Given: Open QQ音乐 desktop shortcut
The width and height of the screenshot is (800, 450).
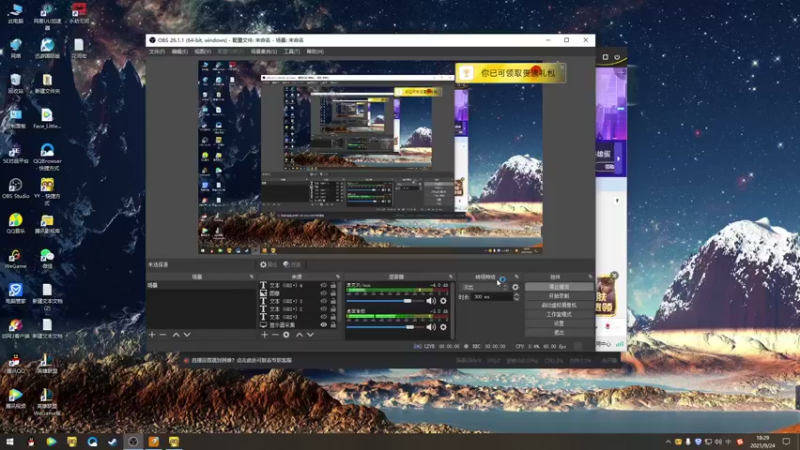Looking at the screenshot, I should 15,223.
